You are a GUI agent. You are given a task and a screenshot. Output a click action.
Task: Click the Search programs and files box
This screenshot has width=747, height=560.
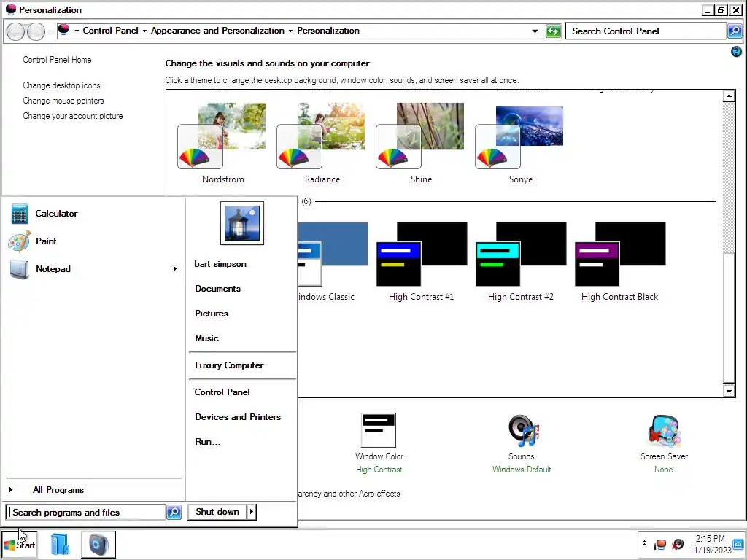tap(86, 513)
